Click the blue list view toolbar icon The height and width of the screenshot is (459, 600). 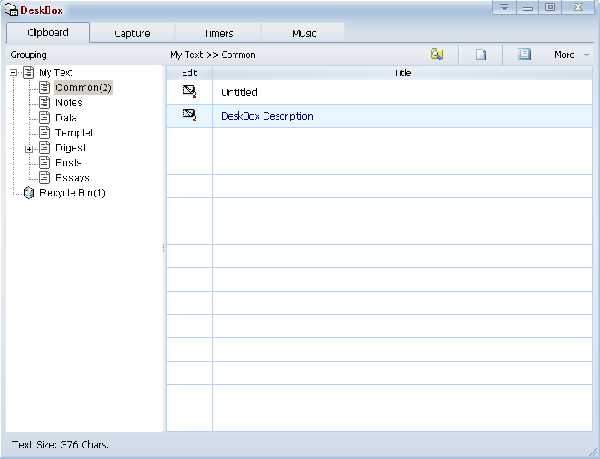click(x=524, y=54)
